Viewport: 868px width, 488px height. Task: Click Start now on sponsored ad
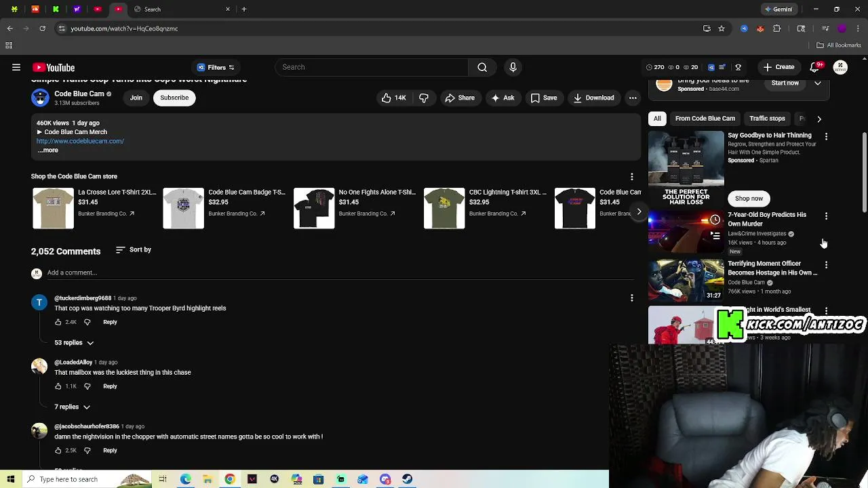(x=785, y=83)
